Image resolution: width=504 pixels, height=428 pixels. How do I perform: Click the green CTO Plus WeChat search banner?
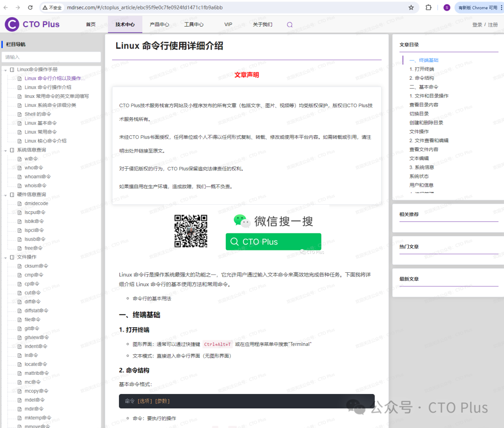[x=273, y=242]
